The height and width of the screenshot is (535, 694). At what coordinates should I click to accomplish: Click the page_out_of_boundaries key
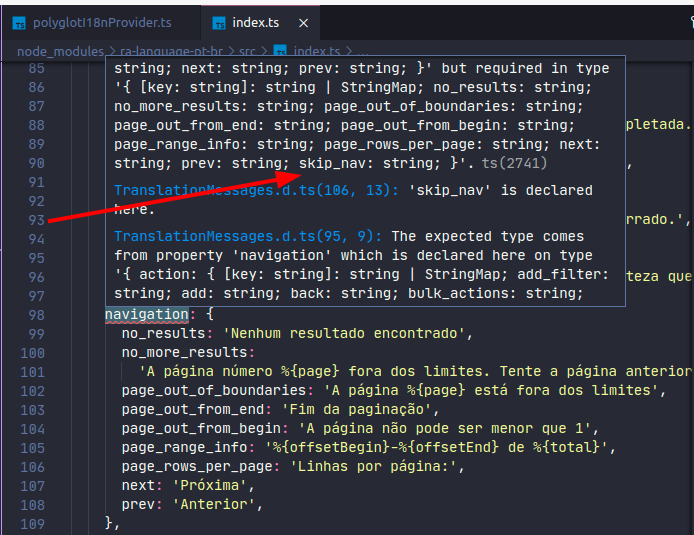tap(214, 390)
